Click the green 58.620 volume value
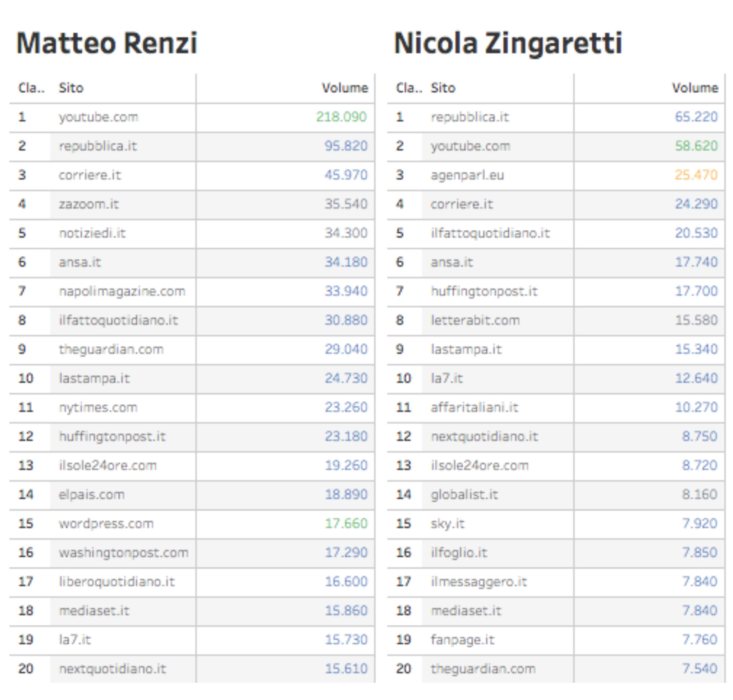The image size is (733, 700). 696,146
